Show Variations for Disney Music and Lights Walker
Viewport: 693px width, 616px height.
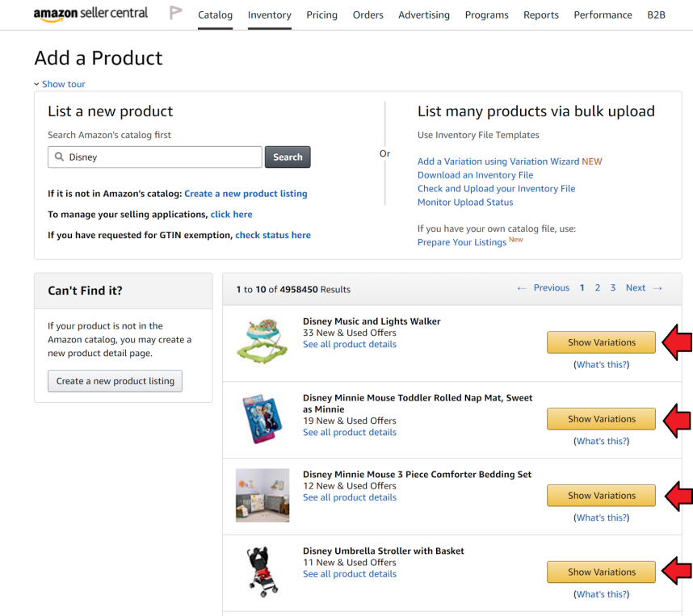[x=601, y=342]
